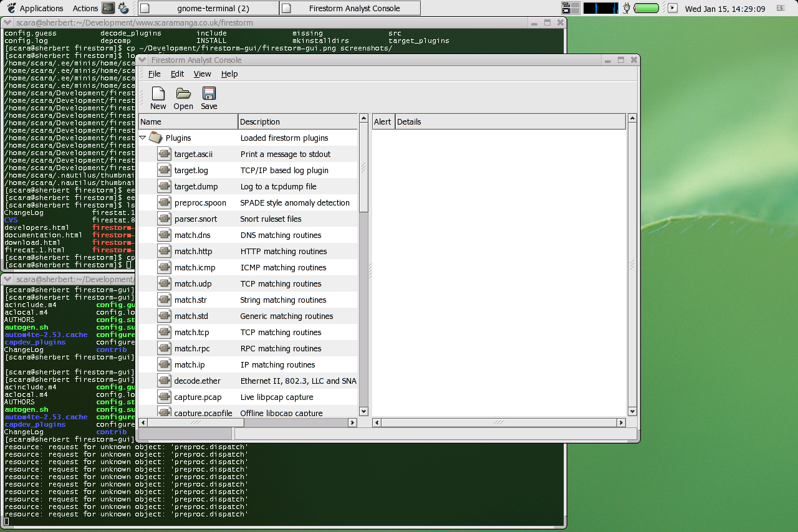The width and height of the screenshot is (798, 532).
Task: Click the match.dns plugin icon
Action: click(165, 235)
